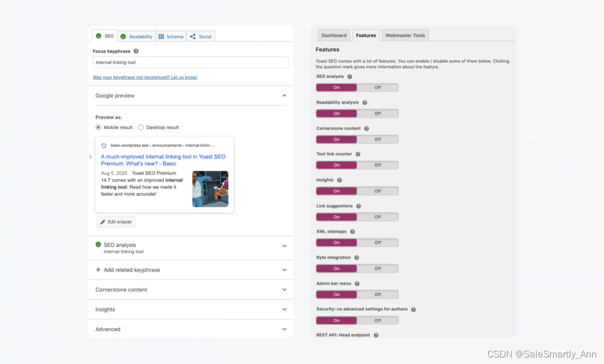Turn Insights feature Off
604x364 pixels.
coord(377,191)
